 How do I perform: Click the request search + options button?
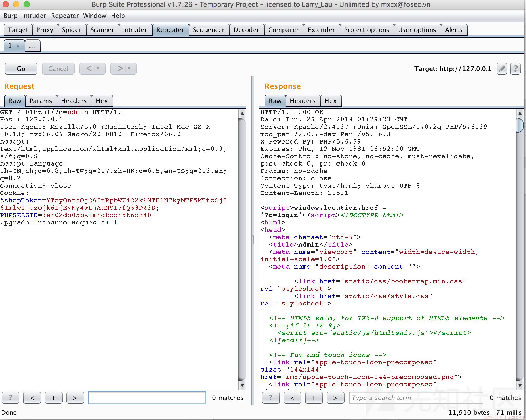[x=54, y=398]
